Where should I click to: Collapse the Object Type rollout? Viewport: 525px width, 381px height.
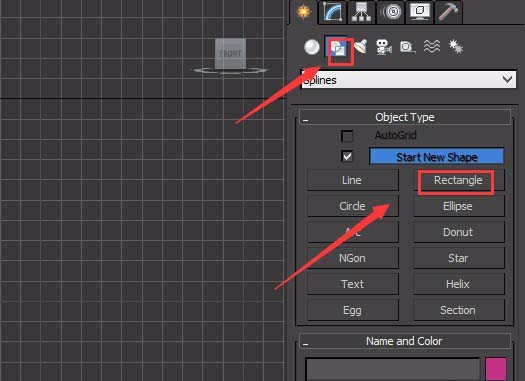pyautogui.click(x=405, y=117)
